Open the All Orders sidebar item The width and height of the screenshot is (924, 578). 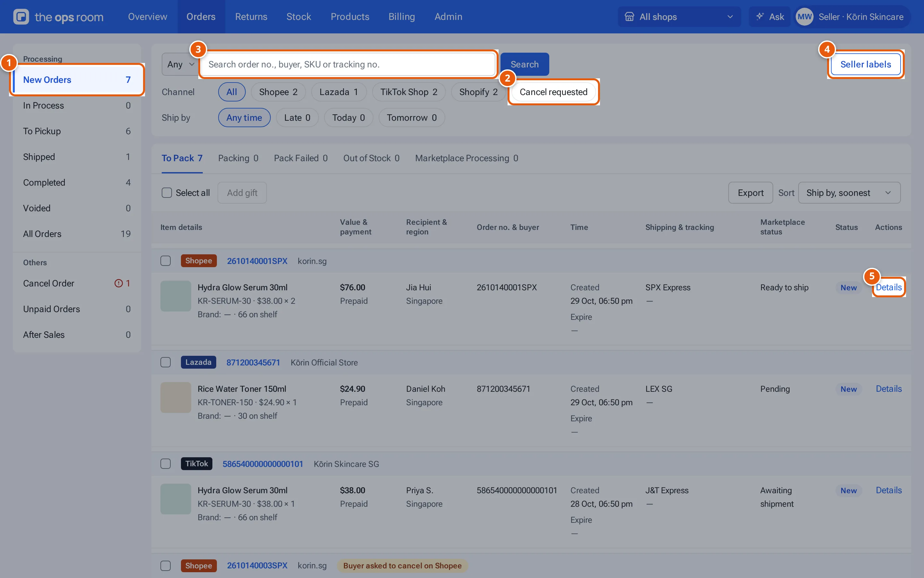77,234
